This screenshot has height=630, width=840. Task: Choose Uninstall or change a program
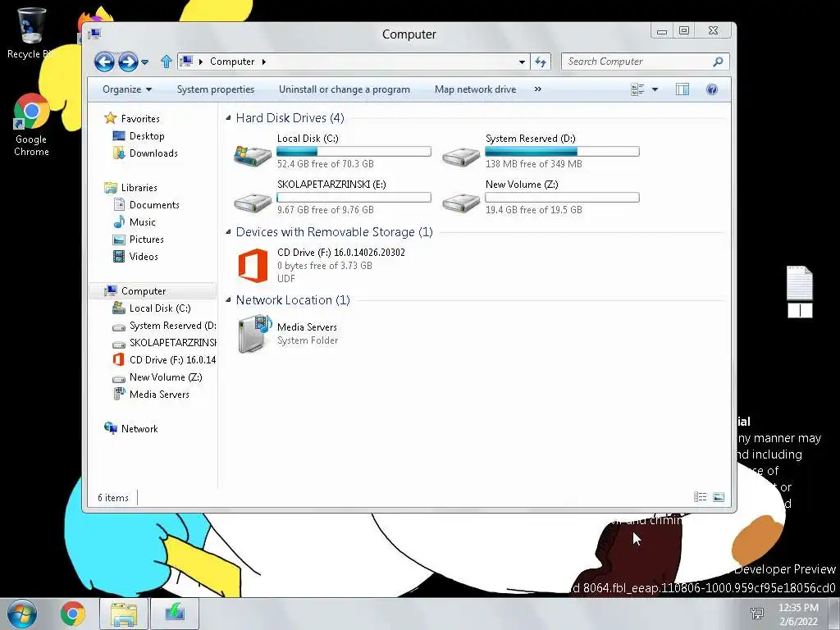tap(344, 89)
